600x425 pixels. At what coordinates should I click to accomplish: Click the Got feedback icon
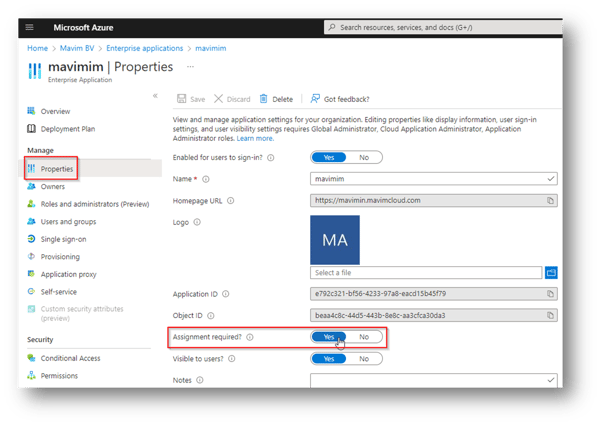(x=315, y=99)
